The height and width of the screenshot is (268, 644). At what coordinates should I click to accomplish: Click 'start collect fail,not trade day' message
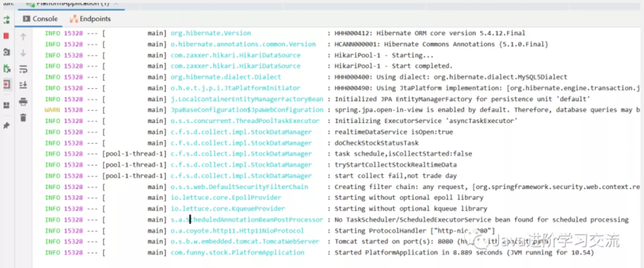tap(395, 176)
